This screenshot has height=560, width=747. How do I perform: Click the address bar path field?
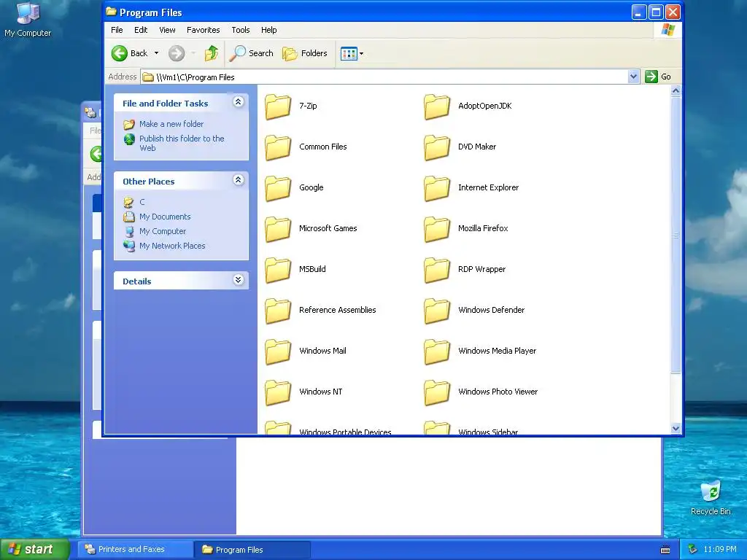tap(384, 77)
